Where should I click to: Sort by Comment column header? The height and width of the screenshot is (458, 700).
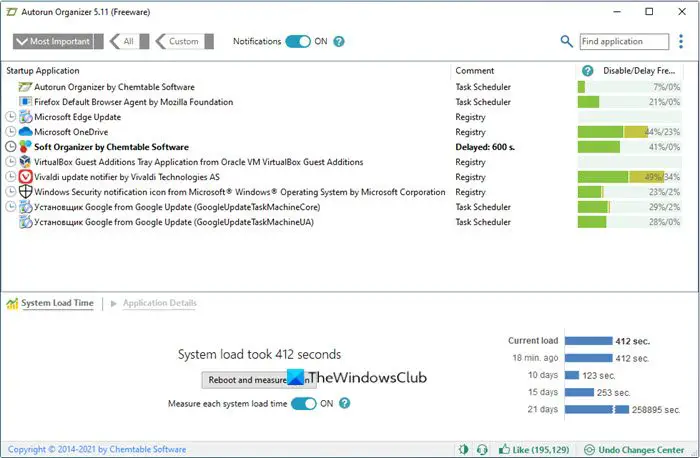pos(475,71)
